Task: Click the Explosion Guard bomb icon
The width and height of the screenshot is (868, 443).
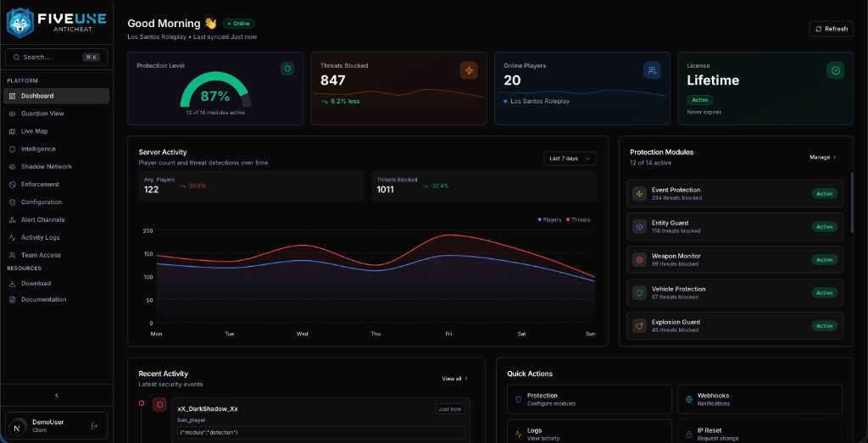Action: click(x=639, y=326)
